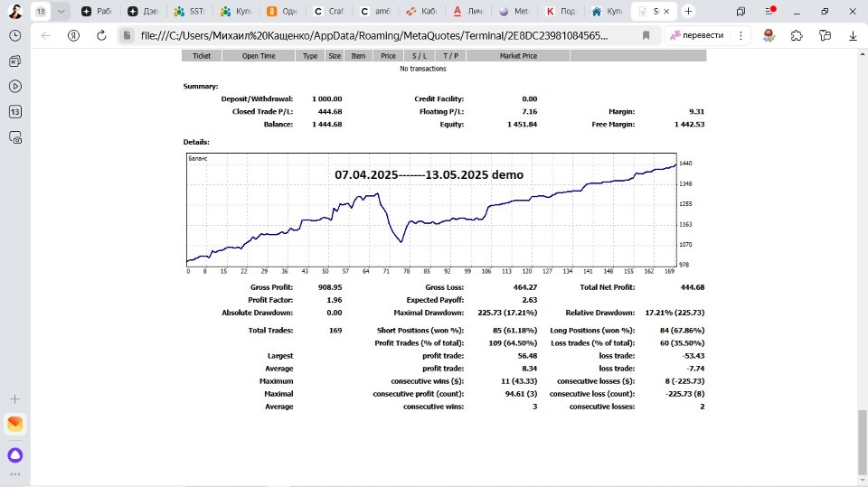The image size is (868, 487).
Task: Open the sidebar video play icon
Action: click(x=15, y=87)
